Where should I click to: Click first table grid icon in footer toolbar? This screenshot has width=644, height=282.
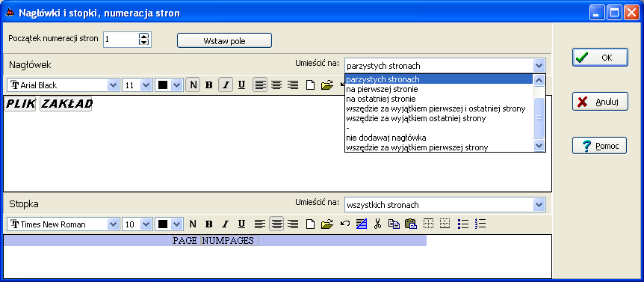click(x=428, y=224)
